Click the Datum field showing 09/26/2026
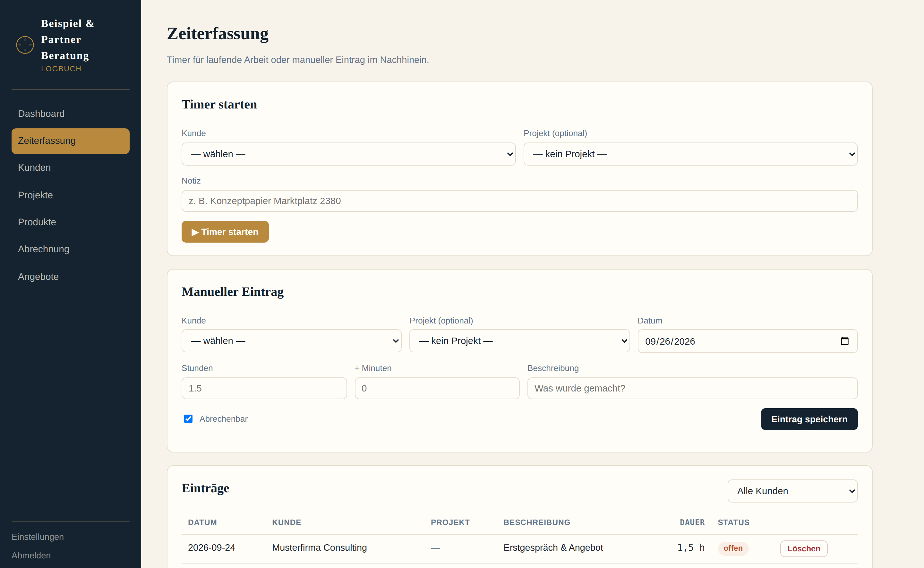The width and height of the screenshot is (924, 568). coord(748,341)
